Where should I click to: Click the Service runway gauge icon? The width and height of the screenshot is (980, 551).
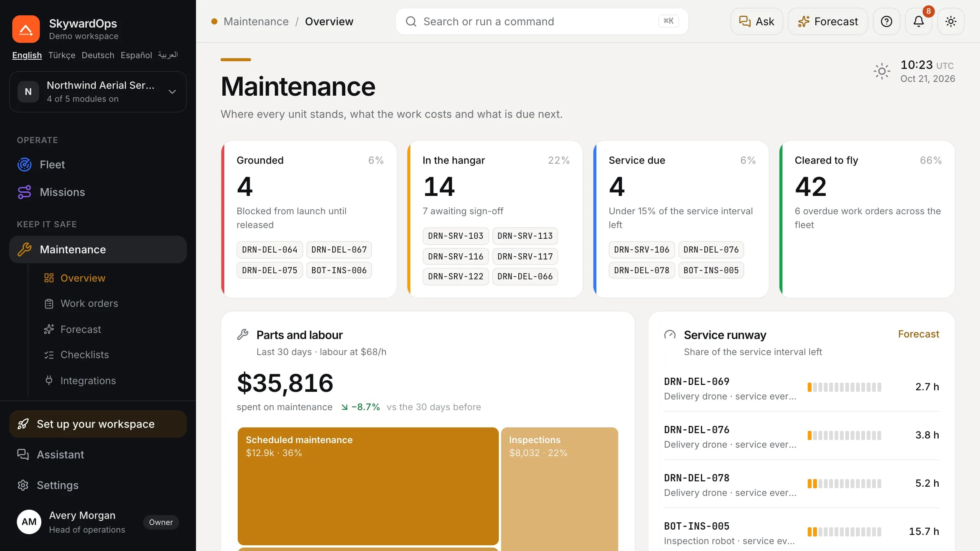pyautogui.click(x=670, y=335)
